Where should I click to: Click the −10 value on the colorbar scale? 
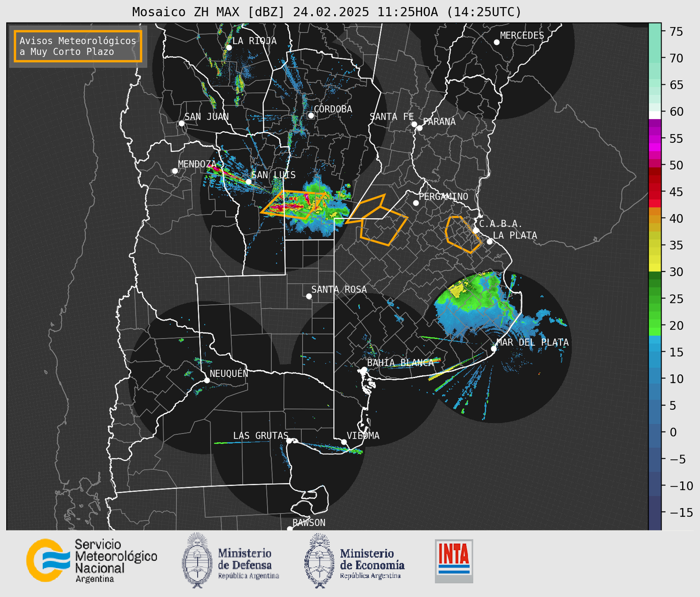point(681,486)
